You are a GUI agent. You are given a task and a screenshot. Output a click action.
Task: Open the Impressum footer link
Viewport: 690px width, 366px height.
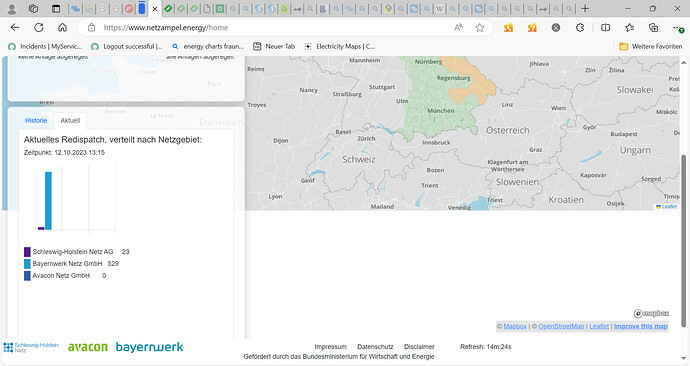pyautogui.click(x=330, y=347)
